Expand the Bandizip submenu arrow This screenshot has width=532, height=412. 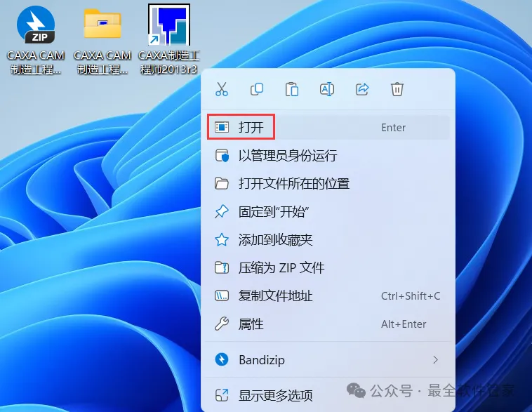click(x=436, y=360)
